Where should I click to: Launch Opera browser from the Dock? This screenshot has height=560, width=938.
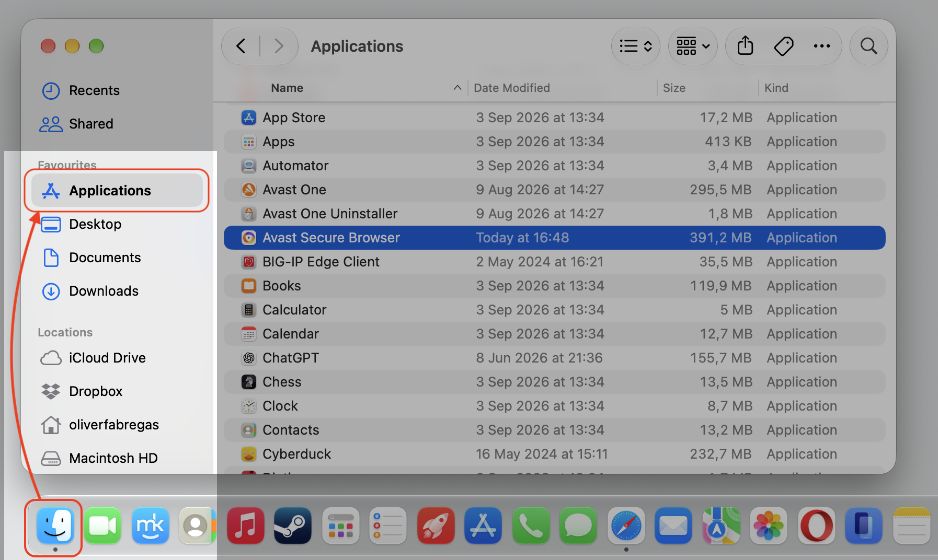click(x=816, y=526)
